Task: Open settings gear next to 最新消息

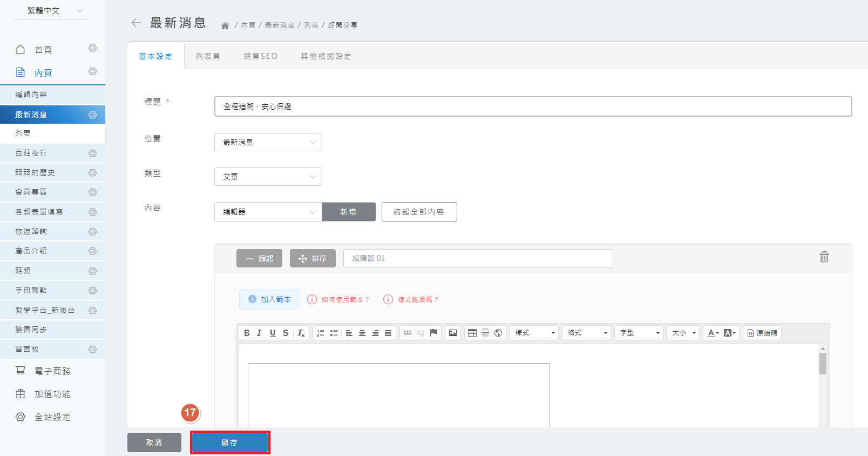Action: click(92, 115)
